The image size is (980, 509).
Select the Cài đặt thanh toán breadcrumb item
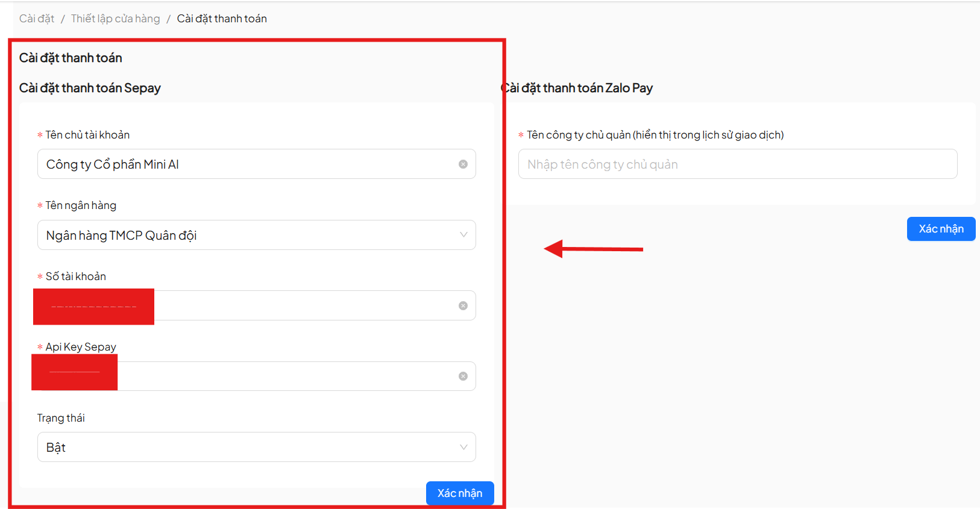(x=222, y=19)
